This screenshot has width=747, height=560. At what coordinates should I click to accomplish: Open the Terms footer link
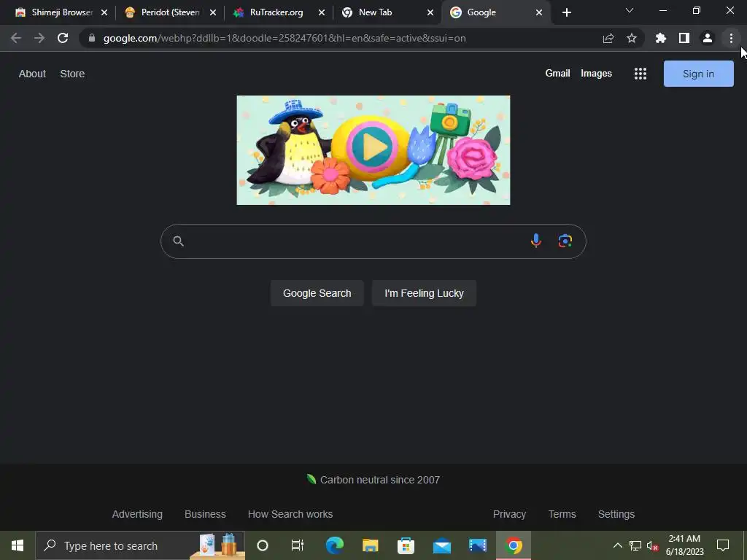click(x=562, y=514)
